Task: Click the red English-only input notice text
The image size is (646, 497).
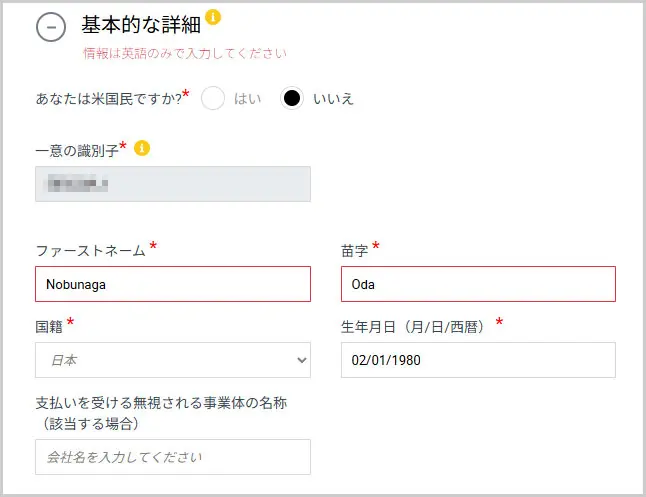Action: 184,53
